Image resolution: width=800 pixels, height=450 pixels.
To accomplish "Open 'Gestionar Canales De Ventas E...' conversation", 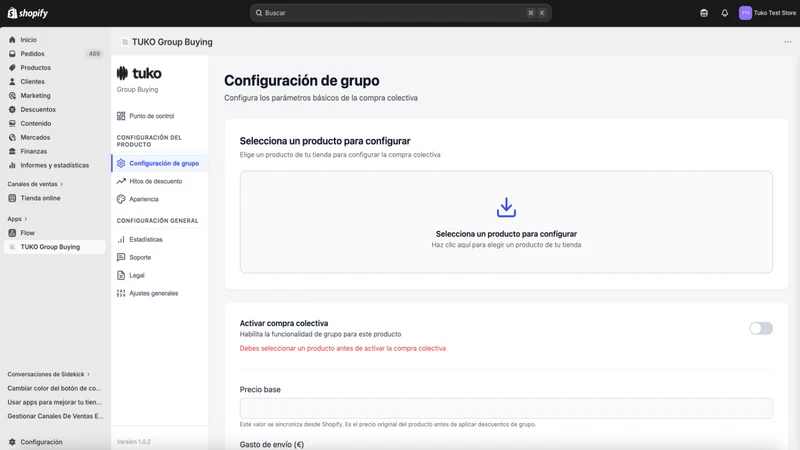I will click(x=55, y=416).
